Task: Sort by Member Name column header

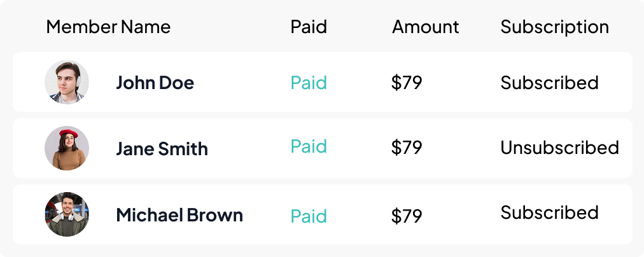Action: click(x=108, y=27)
